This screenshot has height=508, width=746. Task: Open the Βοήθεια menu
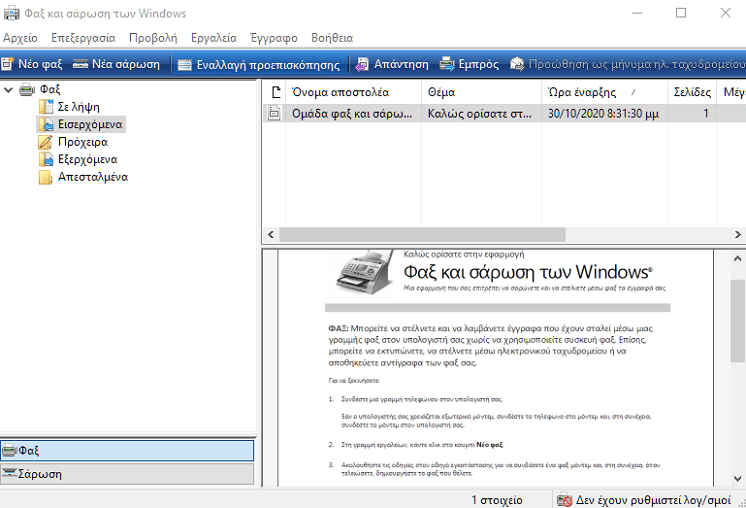point(332,38)
